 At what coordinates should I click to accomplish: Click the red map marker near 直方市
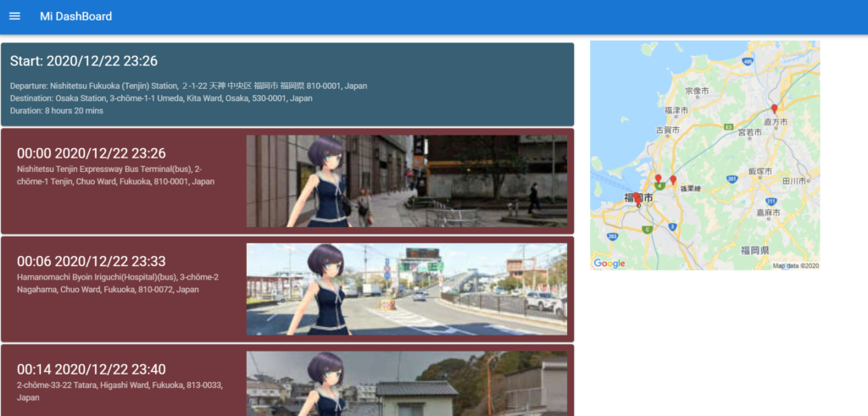(x=774, y=109)
